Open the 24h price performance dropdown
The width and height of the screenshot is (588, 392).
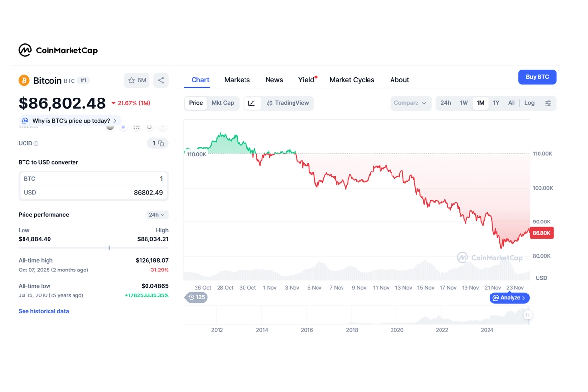[157, 214]
